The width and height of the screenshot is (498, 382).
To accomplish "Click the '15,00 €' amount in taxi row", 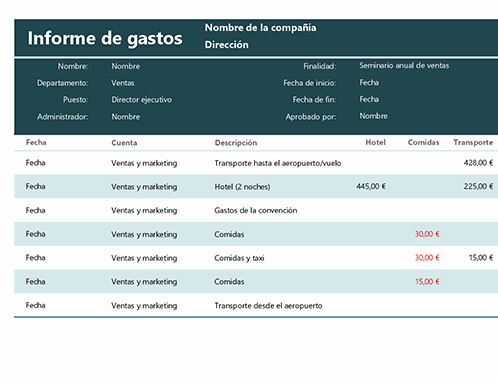I will coord(481,257).
